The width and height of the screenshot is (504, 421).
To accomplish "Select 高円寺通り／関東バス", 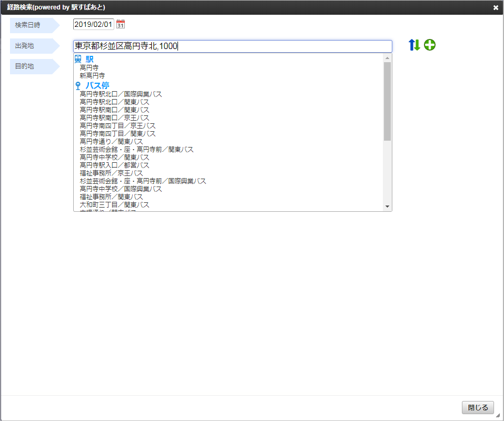I will coord(111,142).
